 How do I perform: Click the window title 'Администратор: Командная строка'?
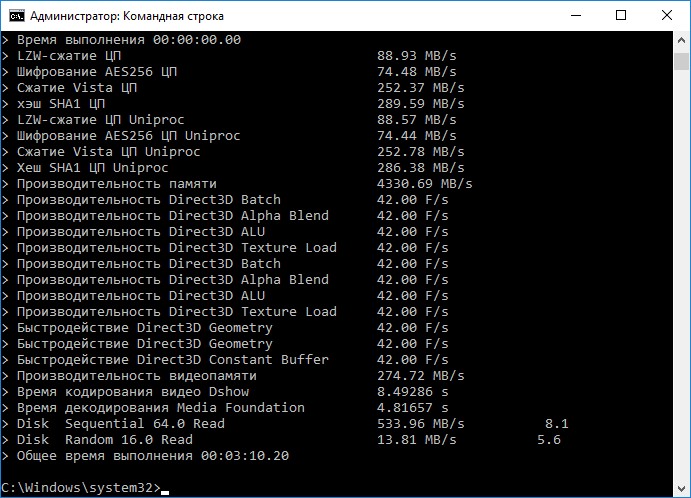tap(127, 16)
